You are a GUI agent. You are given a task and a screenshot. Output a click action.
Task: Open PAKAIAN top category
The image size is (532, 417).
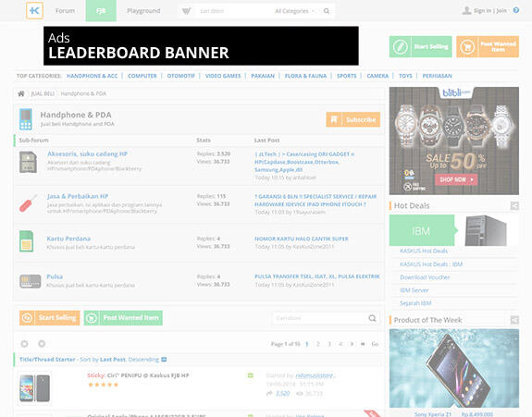coord(263,76)
